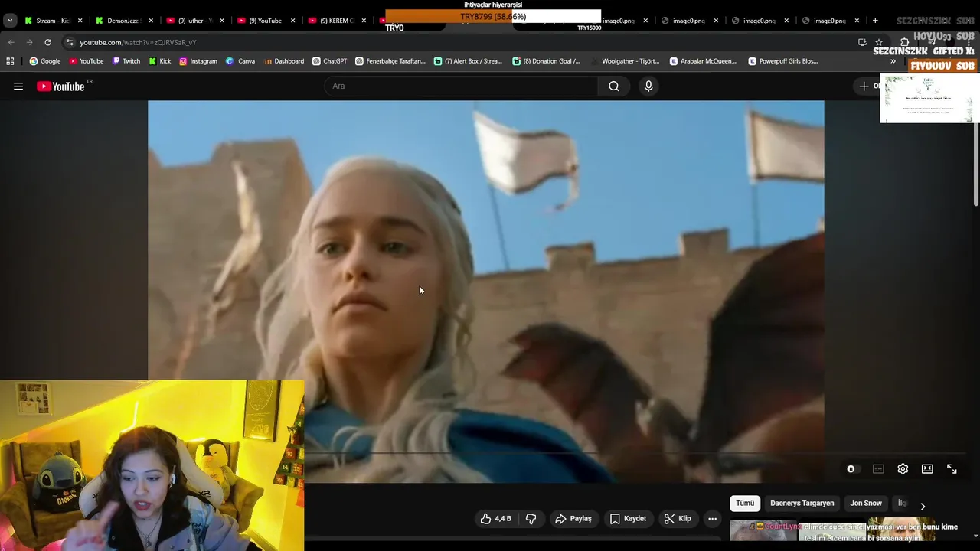Open the Kick bookmark
980x551 pixels.
[x=160, y=61]
